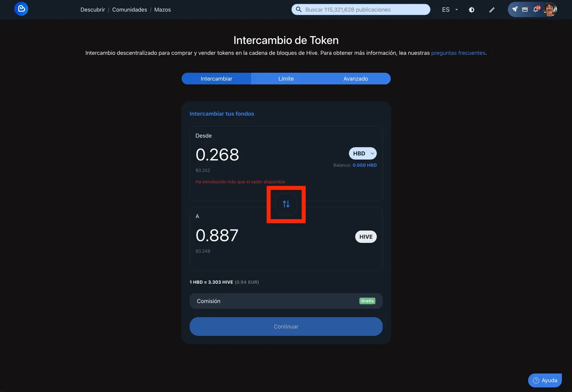Open the user avatar menu

550,9
